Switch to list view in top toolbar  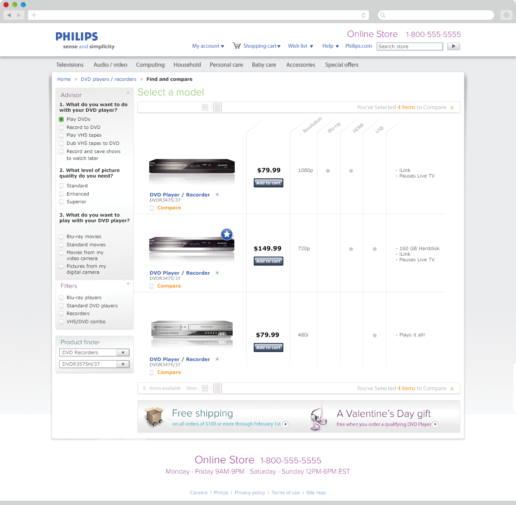(217, 107)
